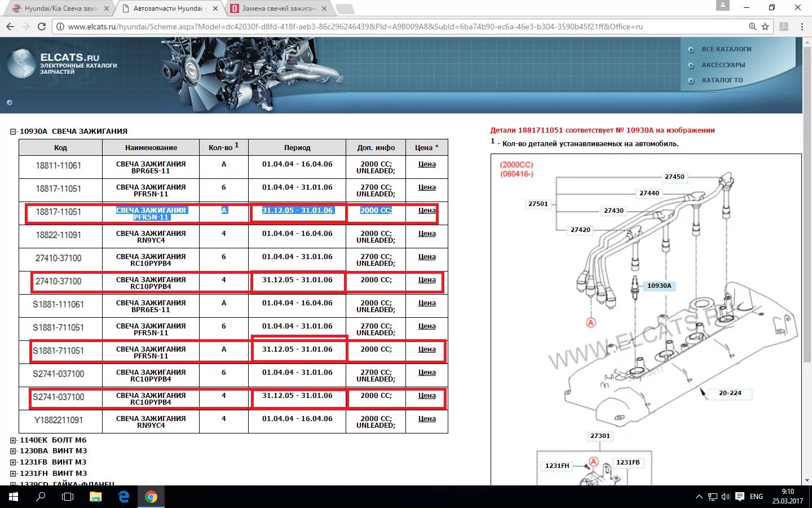
Task: Open Task View on taskbar
Action: pyautogui.click(x=68, y=497)
